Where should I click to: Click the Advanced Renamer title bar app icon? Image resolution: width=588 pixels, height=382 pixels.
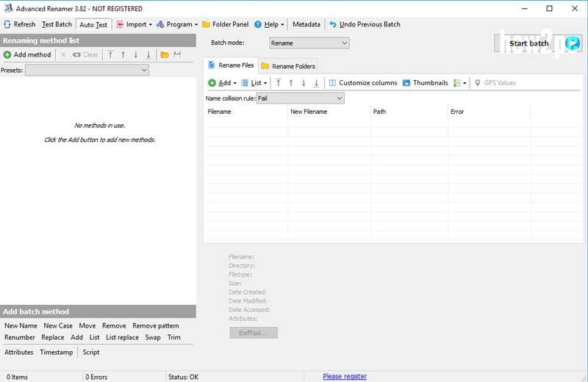[8, 8]
